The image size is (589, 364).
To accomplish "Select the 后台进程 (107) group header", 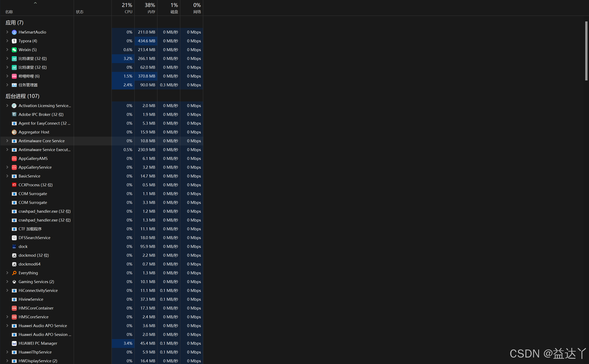I will coord(22,96).
